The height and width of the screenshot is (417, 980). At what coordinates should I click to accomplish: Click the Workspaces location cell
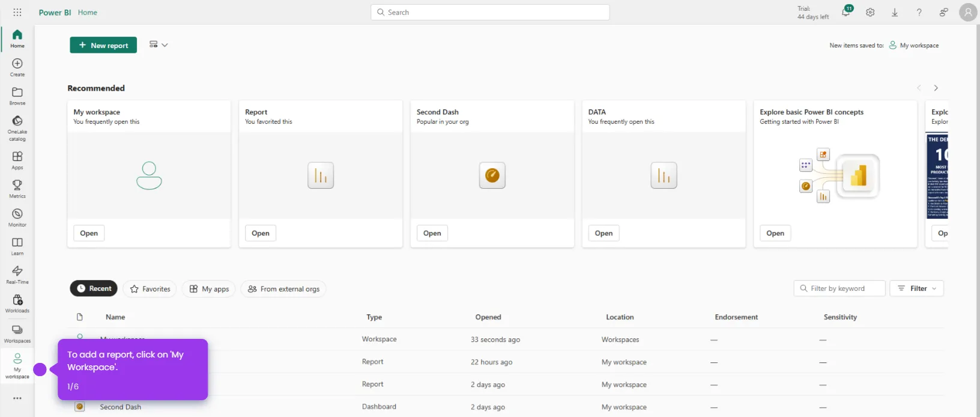620,339
